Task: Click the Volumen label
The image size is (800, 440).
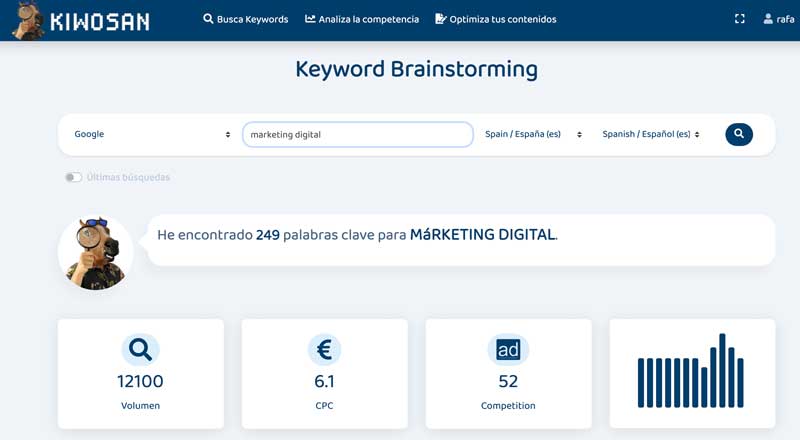Action: pos(140,406)
